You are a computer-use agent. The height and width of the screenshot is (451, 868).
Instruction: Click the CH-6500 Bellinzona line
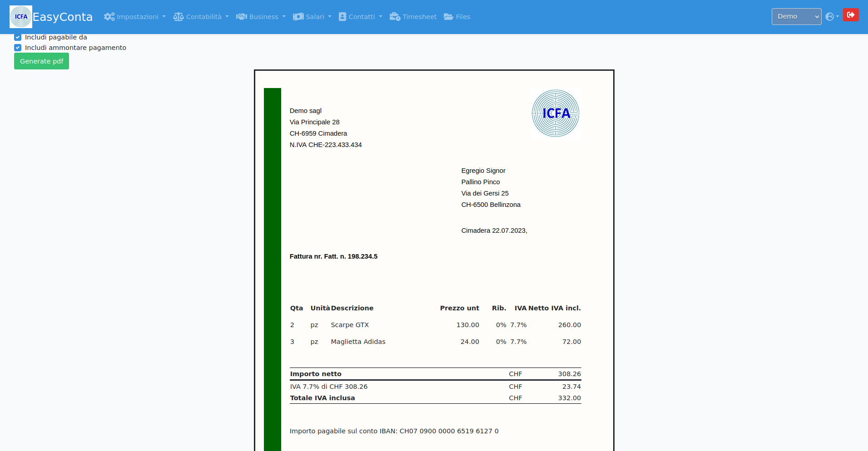[491, 205]
